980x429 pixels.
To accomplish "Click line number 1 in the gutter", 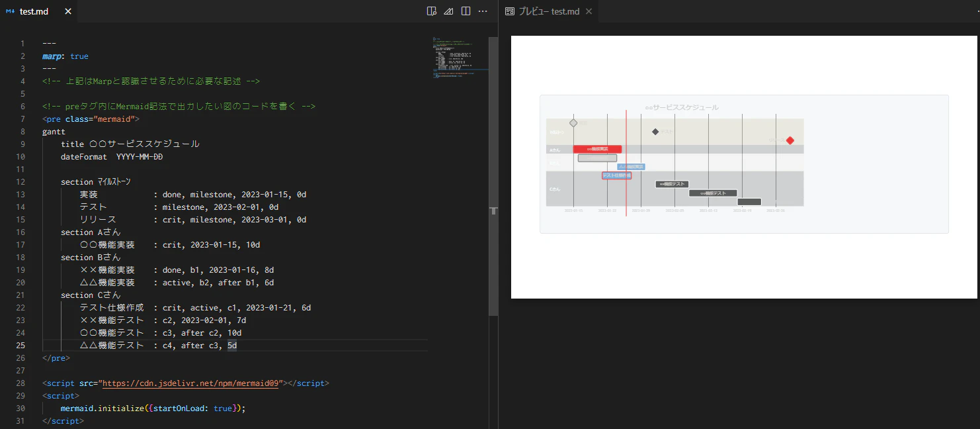I will [22, 44].
